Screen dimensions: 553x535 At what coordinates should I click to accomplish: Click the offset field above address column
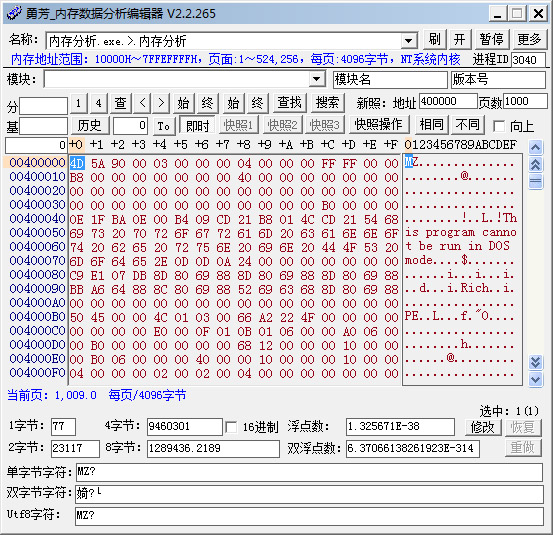[36, 145]
